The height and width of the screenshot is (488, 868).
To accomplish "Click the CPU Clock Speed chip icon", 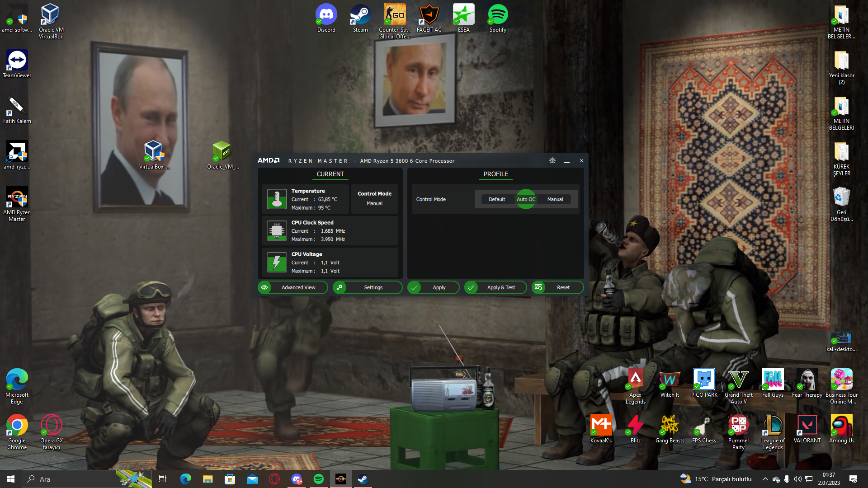I will 277,231.
